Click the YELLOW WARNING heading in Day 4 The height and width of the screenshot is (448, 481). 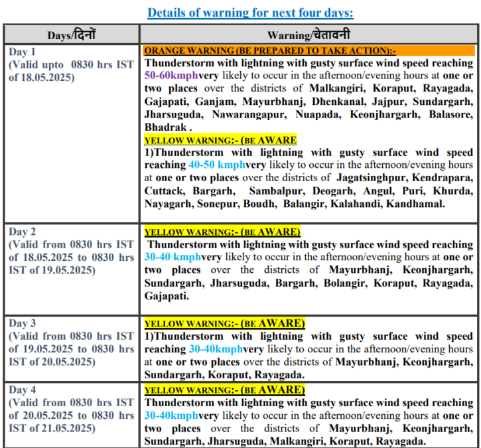coord(224,390)
